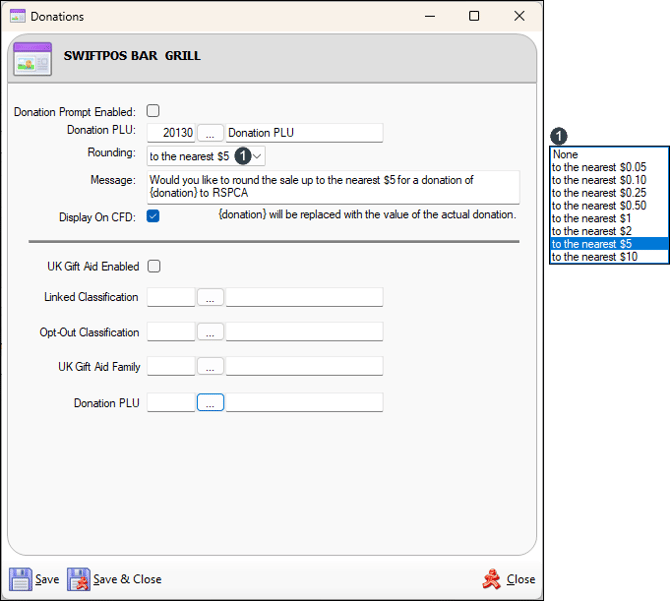Maximize the Donations window
670x601 pixels.
click(474, 16)
